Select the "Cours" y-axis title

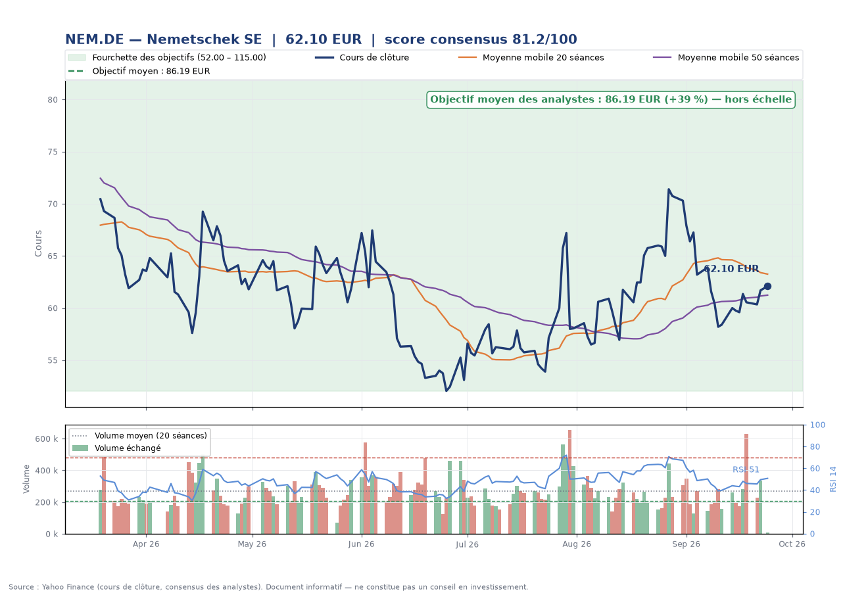point(39,243)
